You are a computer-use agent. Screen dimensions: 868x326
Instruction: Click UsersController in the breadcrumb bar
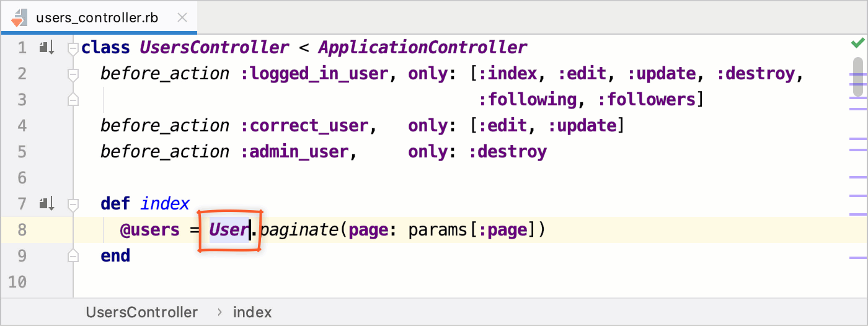point(142,312)
